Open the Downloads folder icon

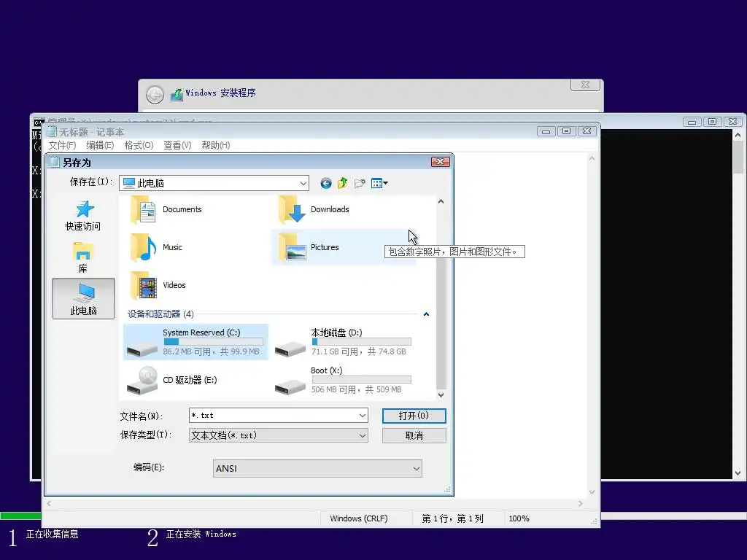point(292,209)
